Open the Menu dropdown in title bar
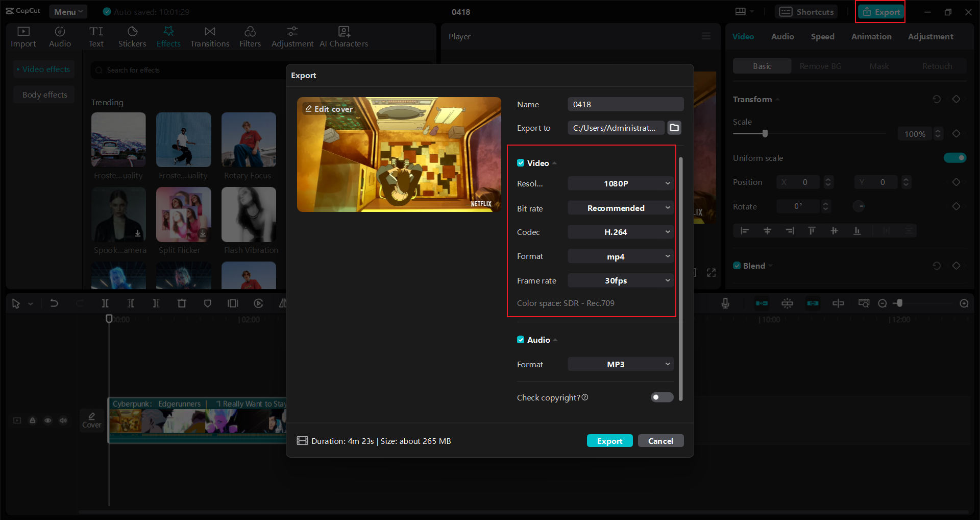 click(68, 12)
